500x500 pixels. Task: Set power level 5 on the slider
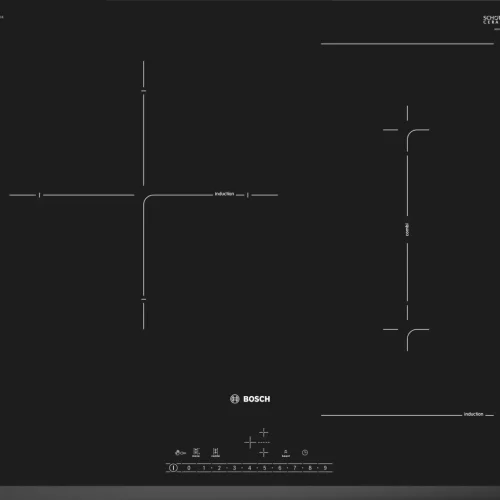coord(264,468)
